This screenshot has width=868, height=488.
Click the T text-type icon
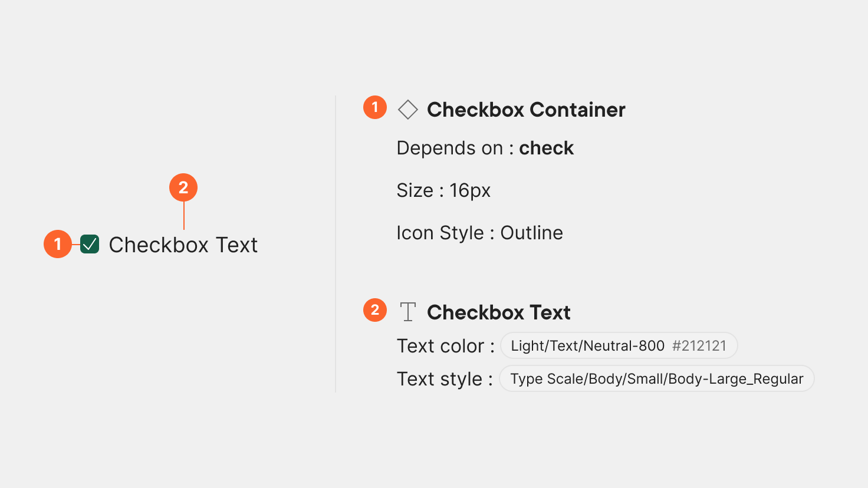pyautogui.click(x=407, y=312)
